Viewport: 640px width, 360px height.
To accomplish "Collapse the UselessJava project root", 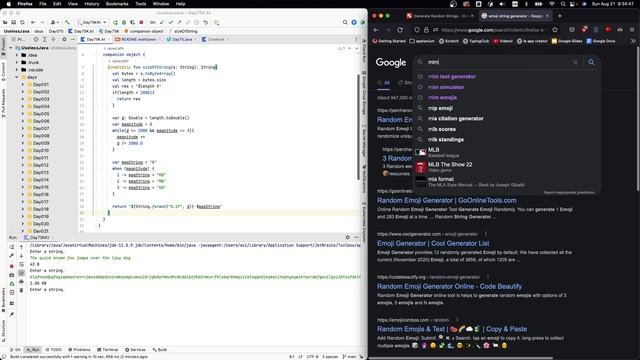I will pyautogui.click(x=11, y=48).
